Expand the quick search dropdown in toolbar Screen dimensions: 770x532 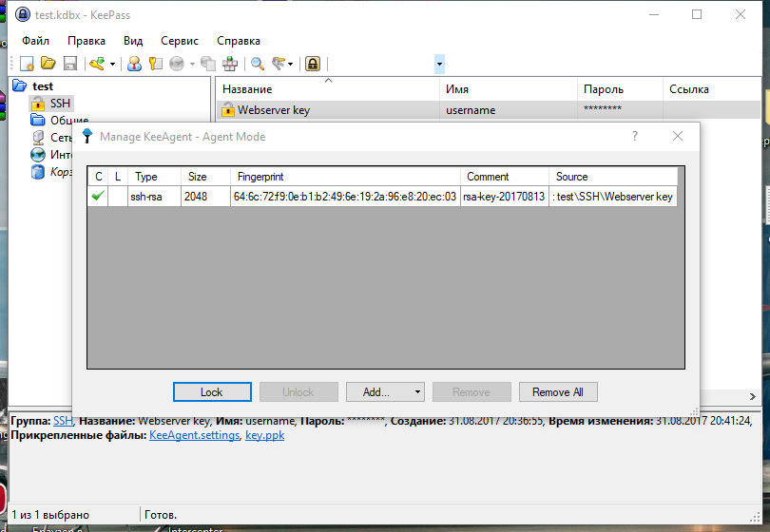(x=439, y=64)
